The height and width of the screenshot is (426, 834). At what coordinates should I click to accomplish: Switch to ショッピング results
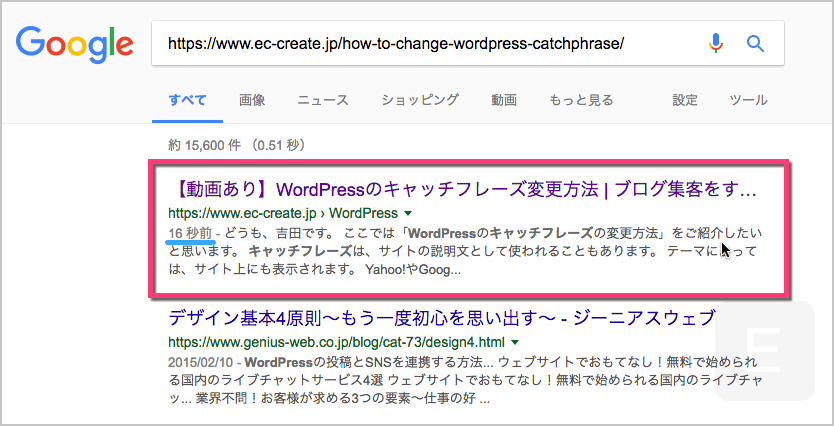(x=420, y=99)
